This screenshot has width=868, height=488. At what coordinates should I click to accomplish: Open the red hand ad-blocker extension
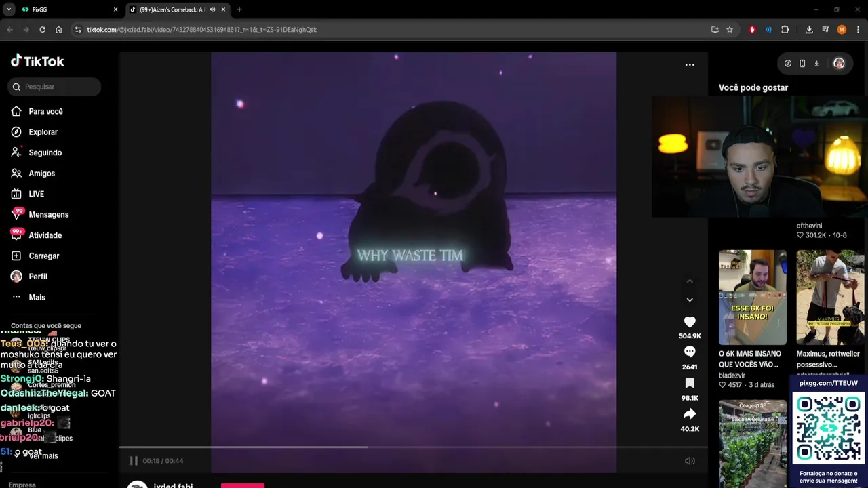click(x=752, y=30)
